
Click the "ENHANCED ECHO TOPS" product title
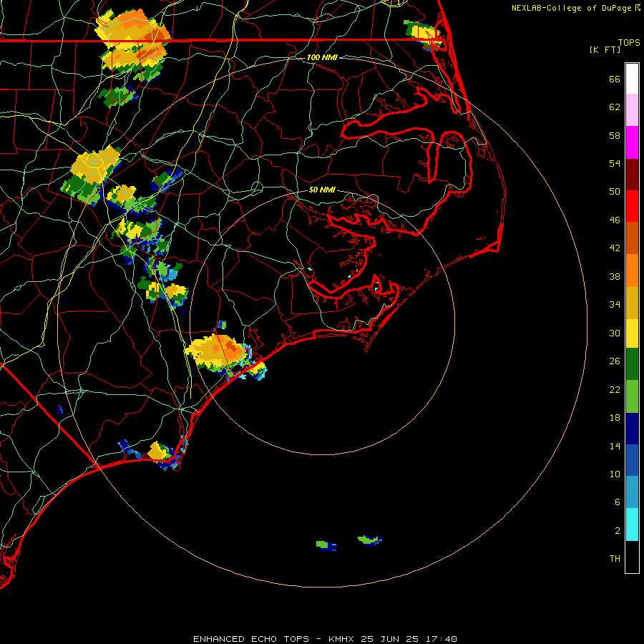[251, 639]
